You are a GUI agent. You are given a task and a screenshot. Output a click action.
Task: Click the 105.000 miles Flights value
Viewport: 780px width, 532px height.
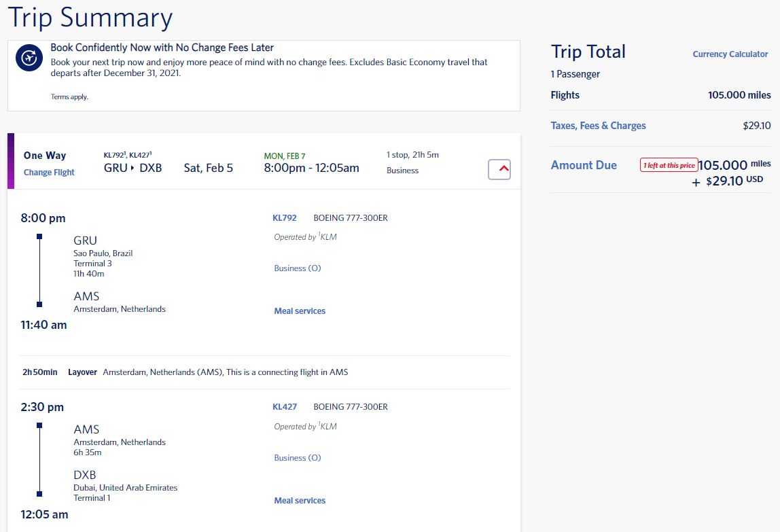coord(739,95)
